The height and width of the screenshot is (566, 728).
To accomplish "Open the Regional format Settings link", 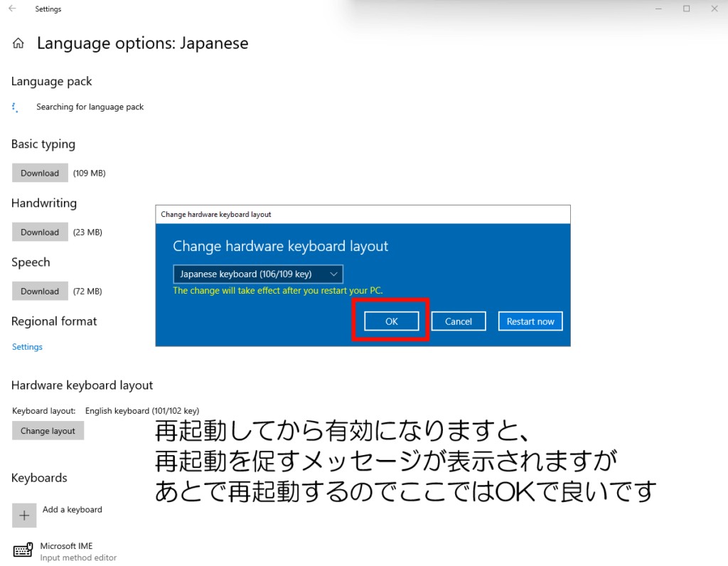I will tap(27, 347).
